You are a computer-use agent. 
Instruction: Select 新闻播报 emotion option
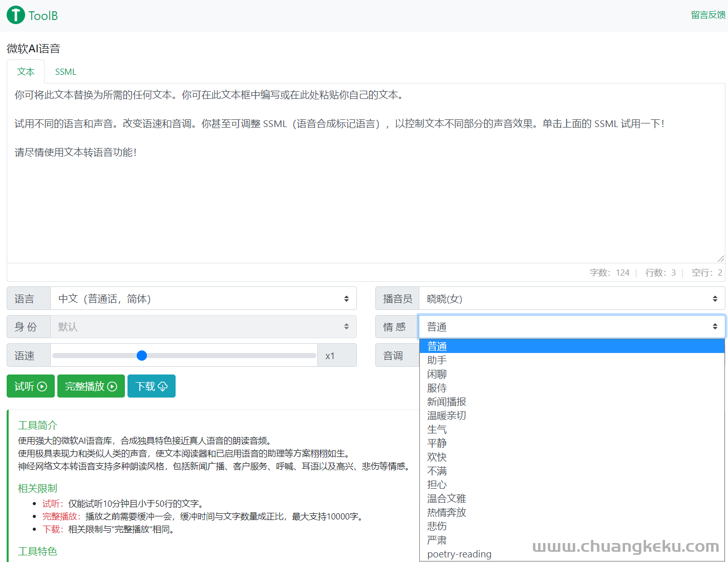coord(572,402)
